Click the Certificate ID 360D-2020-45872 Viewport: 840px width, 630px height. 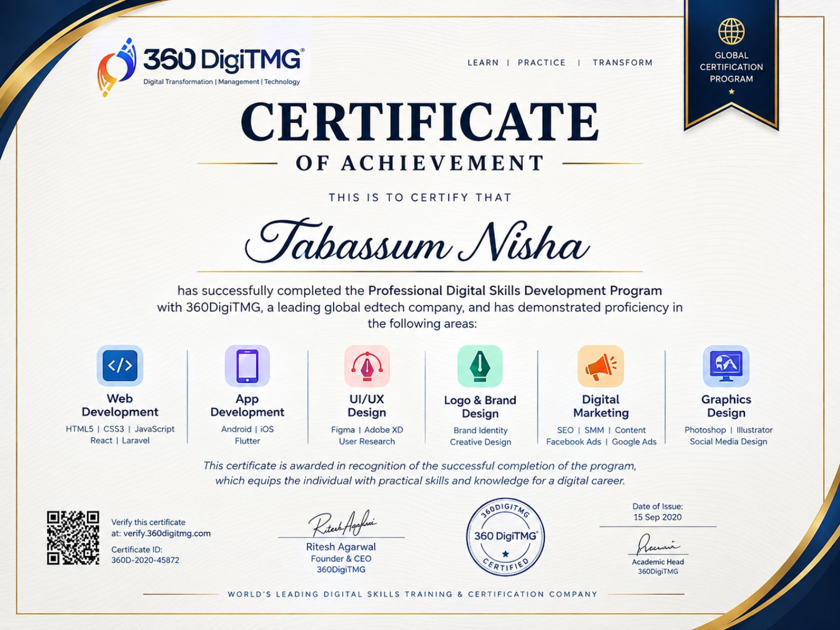point(145,560)
